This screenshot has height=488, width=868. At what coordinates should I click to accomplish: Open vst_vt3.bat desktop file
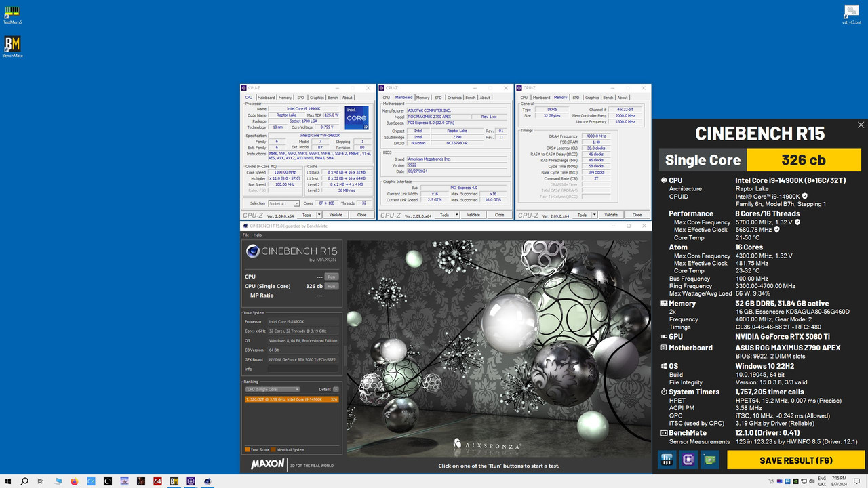(851, 14)
